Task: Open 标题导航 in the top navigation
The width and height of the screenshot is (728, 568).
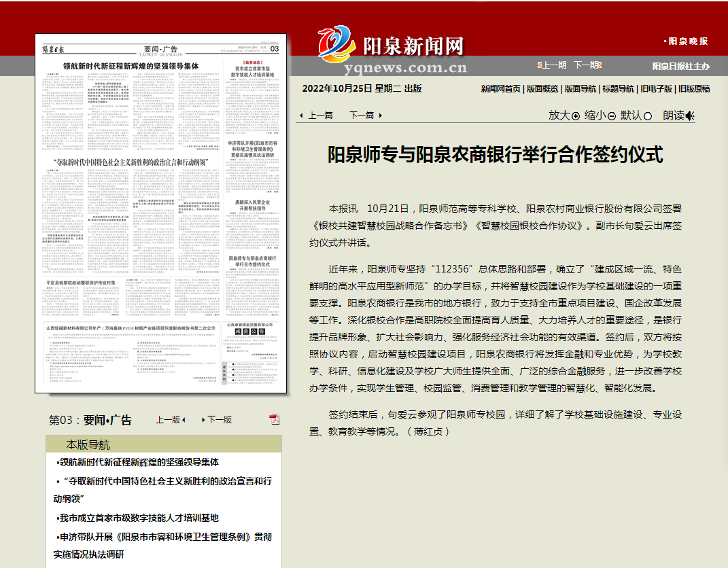Action: click(619, 88)
